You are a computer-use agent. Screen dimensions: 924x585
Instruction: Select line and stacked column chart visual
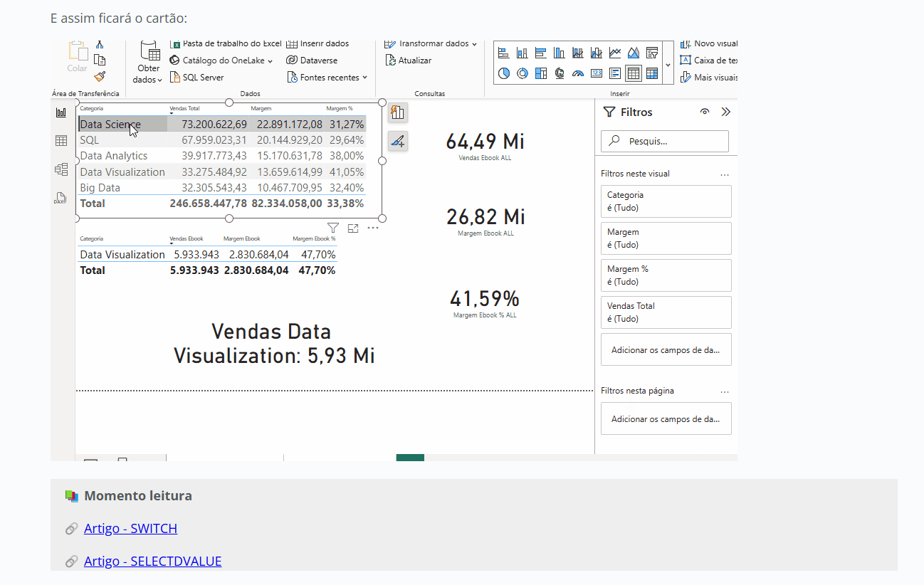pos(578,53)
